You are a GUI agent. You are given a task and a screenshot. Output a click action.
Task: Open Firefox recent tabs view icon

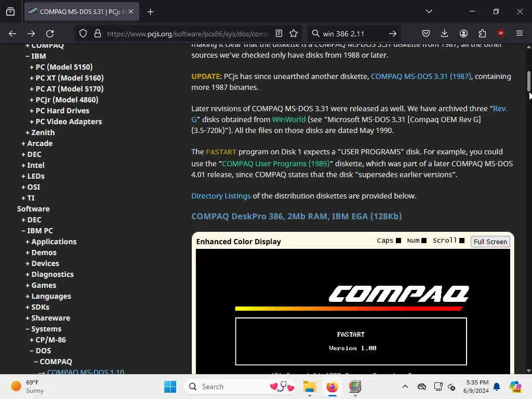click(10, 11)
